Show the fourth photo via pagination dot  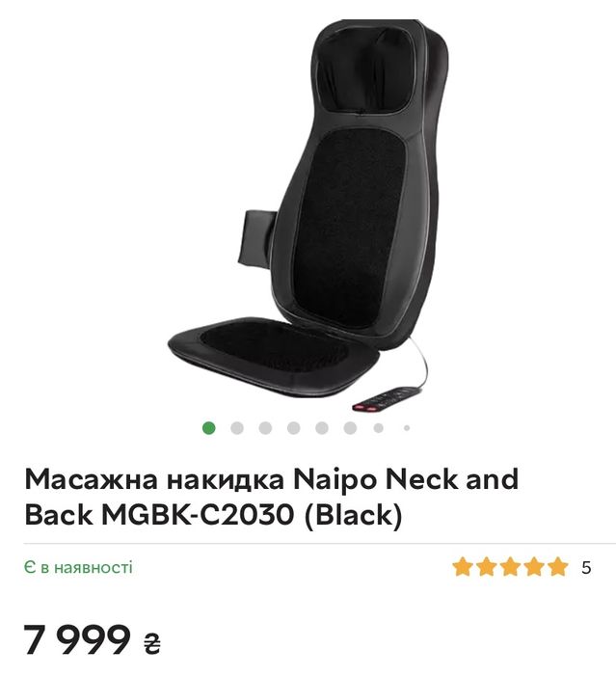(x=294, y=428)
